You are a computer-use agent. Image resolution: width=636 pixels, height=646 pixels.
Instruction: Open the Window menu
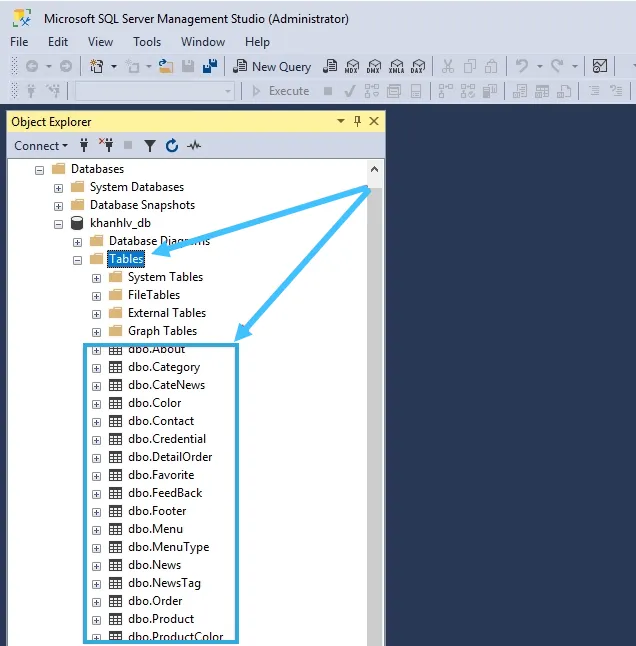tap(203, 42)
